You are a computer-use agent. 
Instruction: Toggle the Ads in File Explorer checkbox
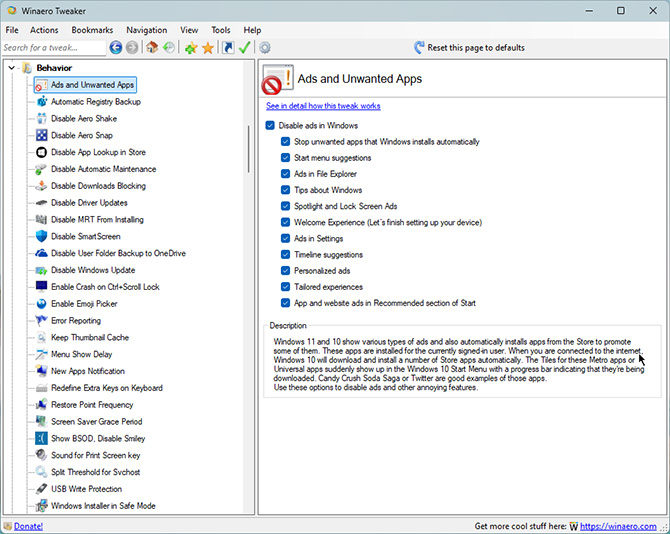point(285,174)
